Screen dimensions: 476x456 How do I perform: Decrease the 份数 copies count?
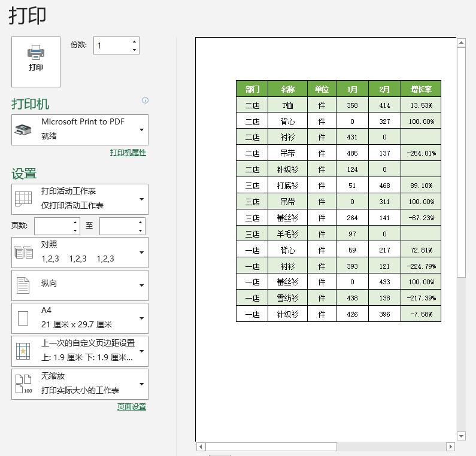coord(134,50)
